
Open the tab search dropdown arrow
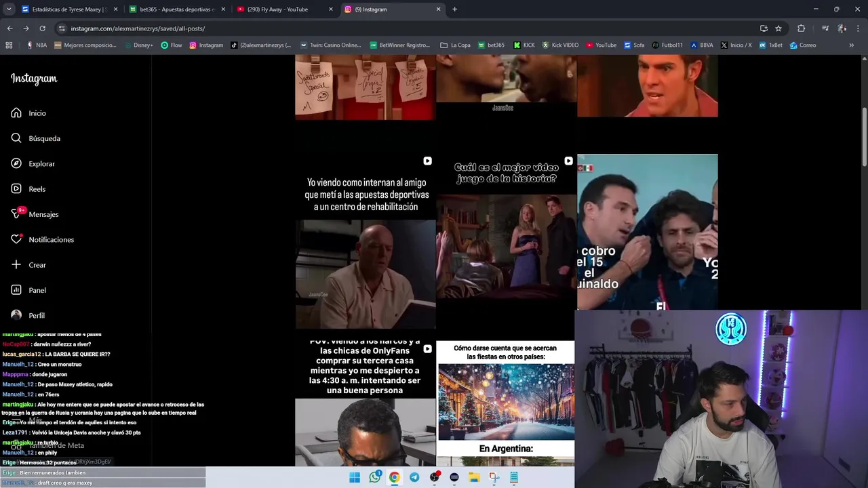[9, 9]
